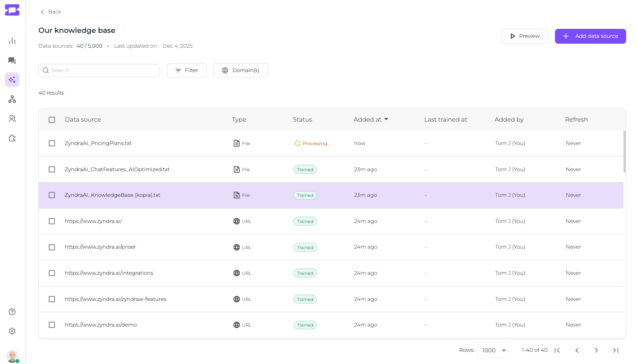Open ZyndraAI_KnowledgeBase (kopia).txt data source

113,195
